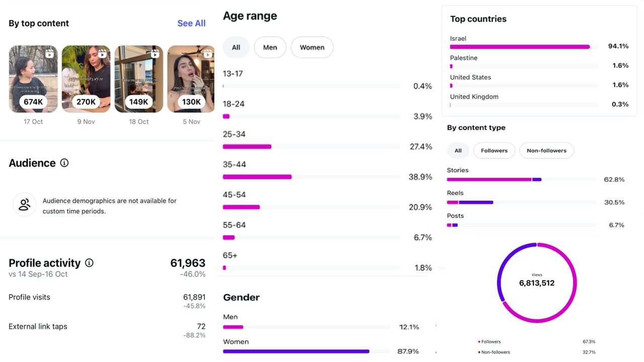The width and height of the screenshot is (644, 362).
Task: Filter age range by Women
Action: 312,47
